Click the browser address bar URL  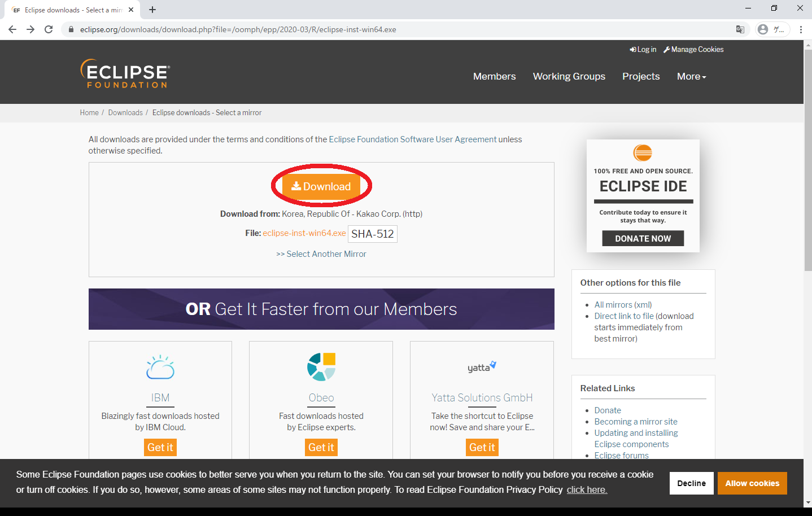[x=238, y=29]
